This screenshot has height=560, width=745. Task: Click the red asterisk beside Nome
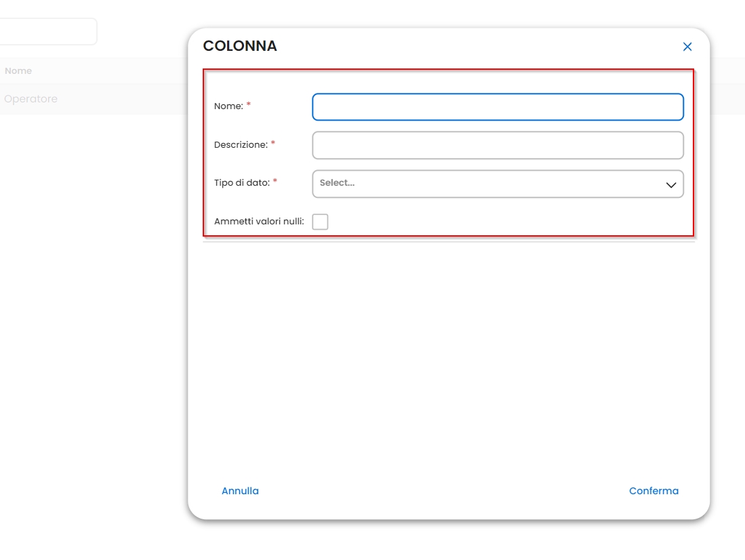[x=249, y=105]
